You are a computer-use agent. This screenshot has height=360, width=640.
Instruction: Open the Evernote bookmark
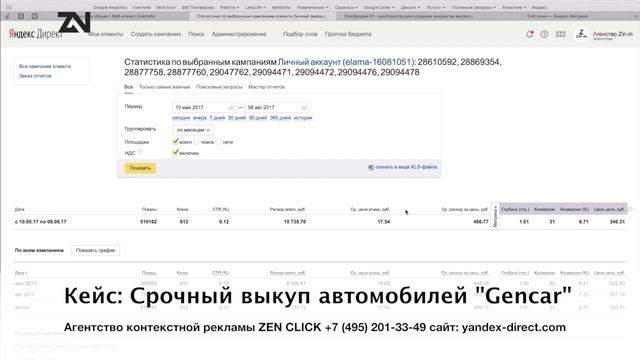point(142,7)
